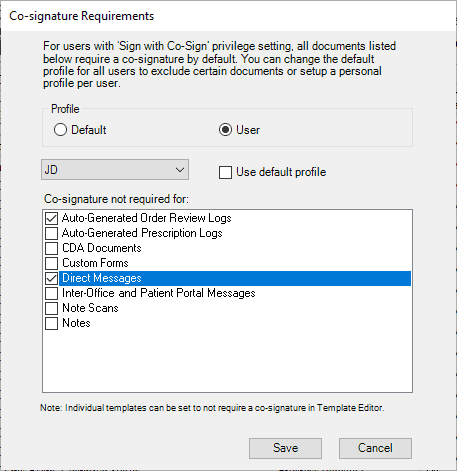Save the co-signature settings

tap(285, 448)
